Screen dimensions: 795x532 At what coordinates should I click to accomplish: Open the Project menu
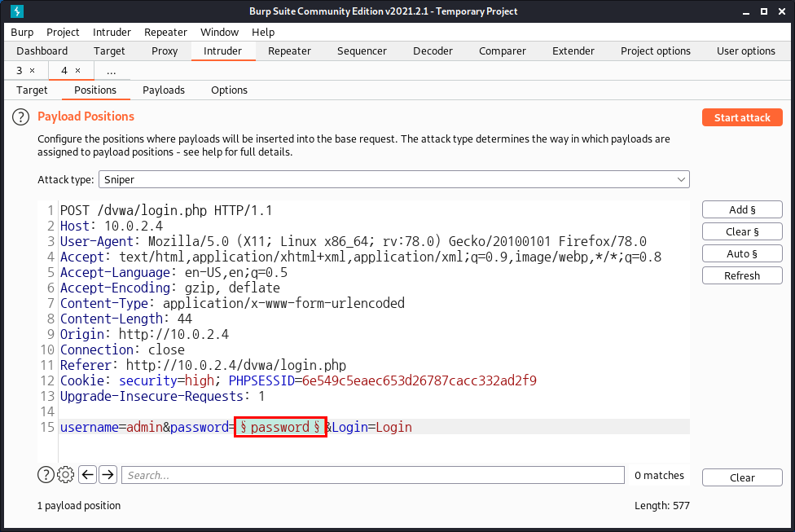click(x=63, y=32)
